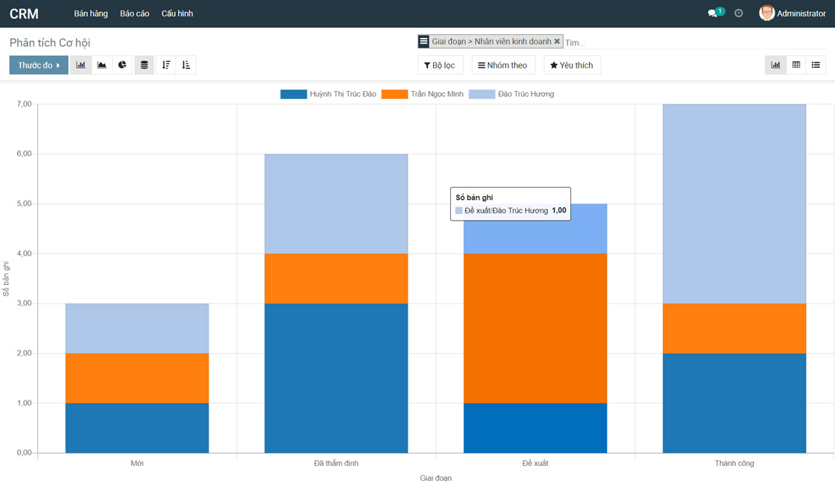Click the Tìm... search field
The width and height of the screenshot is (835, 504).
671,42
